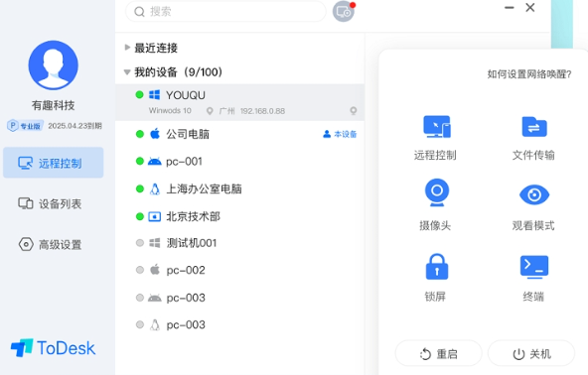Select the 上海办公室电脑 device
The width and height of the screenshot is (588, 375).
click(x=240, y=188)
